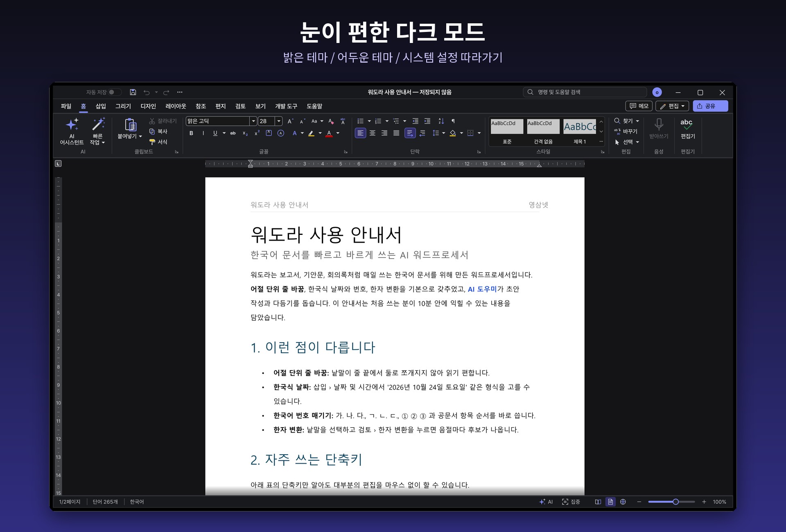The width and height of the screenshot is (786, 532).
Task: Click the phonetic guide abc-over-A icon
Action: click(343, 121)
